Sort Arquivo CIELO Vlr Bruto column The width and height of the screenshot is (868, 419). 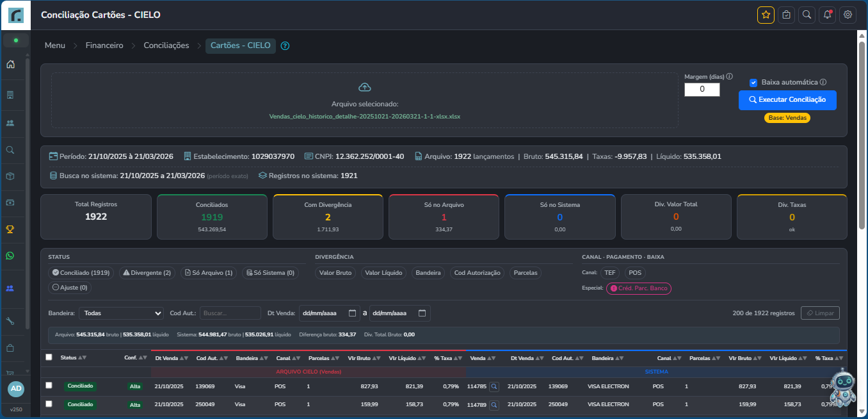pos(376,358)
